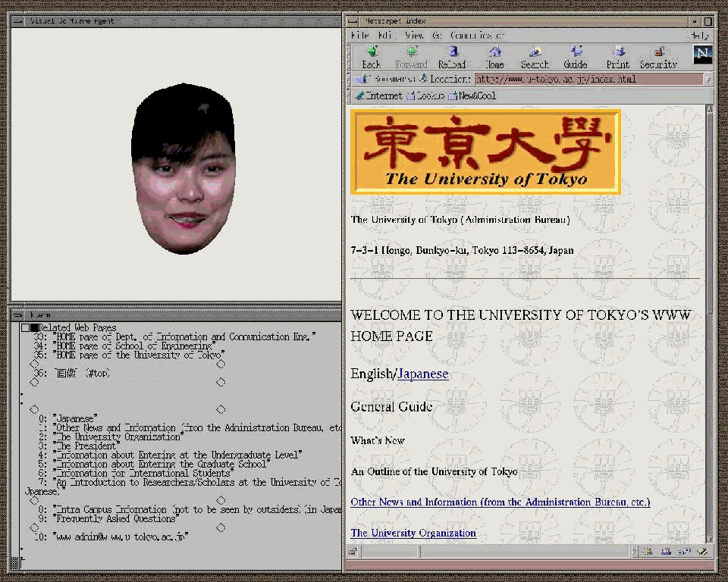The height and width of the screenshot is (582, 728).
Task: Click the Internet personal toolbar item
Action: tap(379, 96)
